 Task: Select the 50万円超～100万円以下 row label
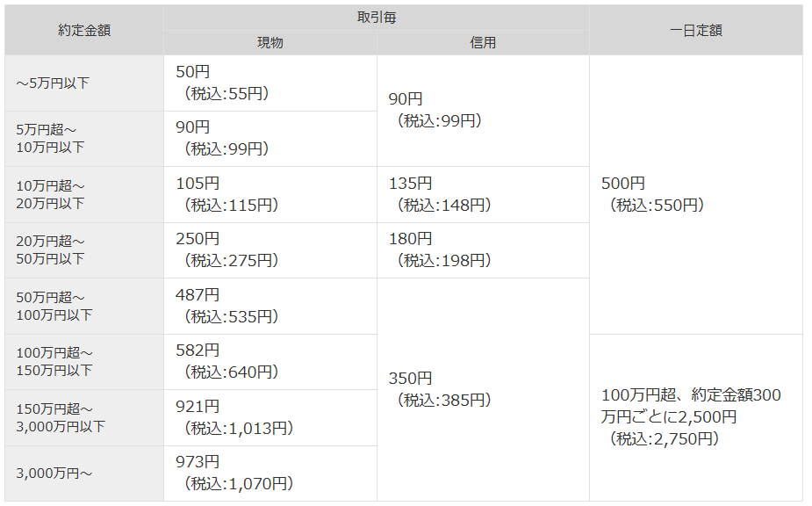pos(54,306)
